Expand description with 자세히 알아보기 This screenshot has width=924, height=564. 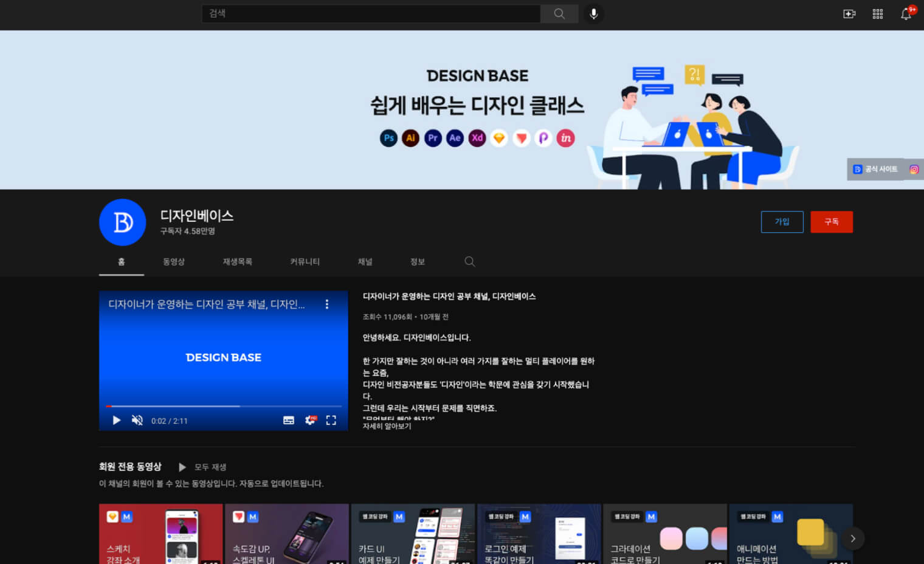click(x=387, y=426)
